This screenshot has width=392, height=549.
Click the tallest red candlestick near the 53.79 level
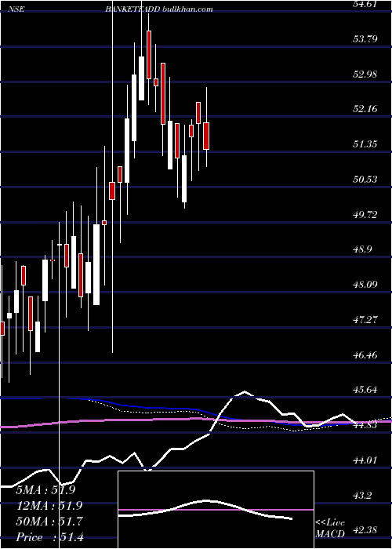click(149, 55)
